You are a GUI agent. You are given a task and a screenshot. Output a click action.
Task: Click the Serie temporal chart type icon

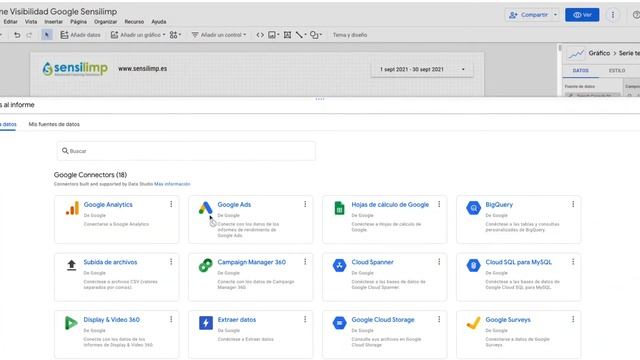[x=576, y=53]
